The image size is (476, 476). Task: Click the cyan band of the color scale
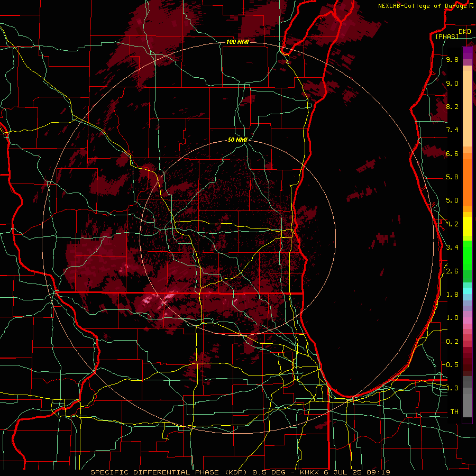click(x=467, y=291)
